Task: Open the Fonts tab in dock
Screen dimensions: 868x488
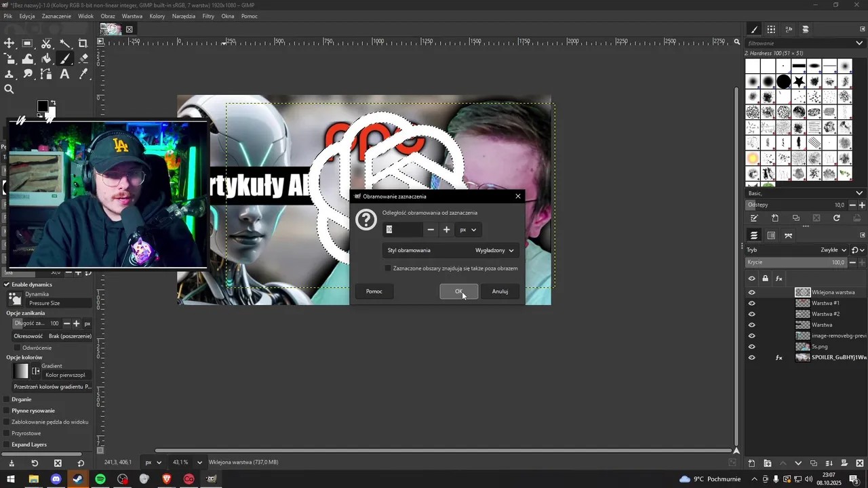Action: (x=789, y=29)
